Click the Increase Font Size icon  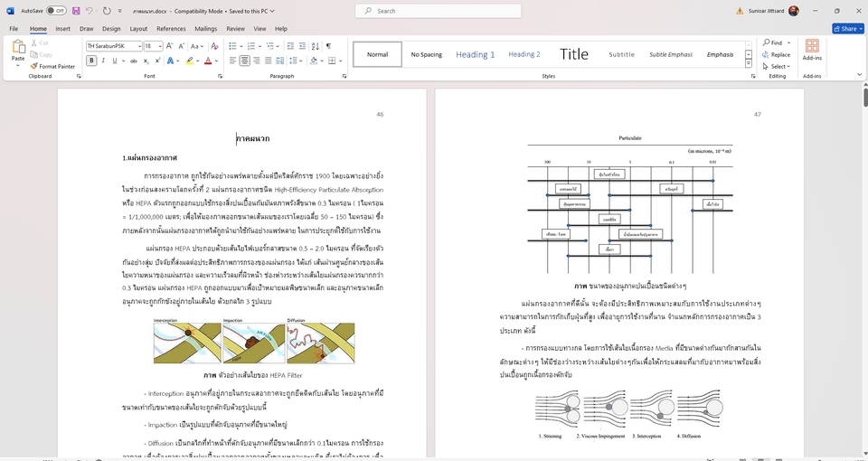click(169, 45)
